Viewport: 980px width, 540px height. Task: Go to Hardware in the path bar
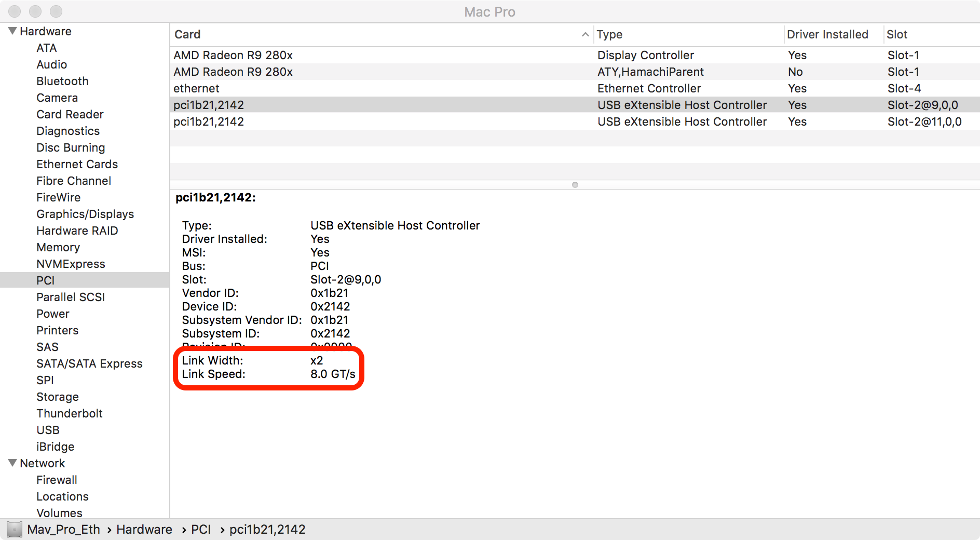point(144,530)
